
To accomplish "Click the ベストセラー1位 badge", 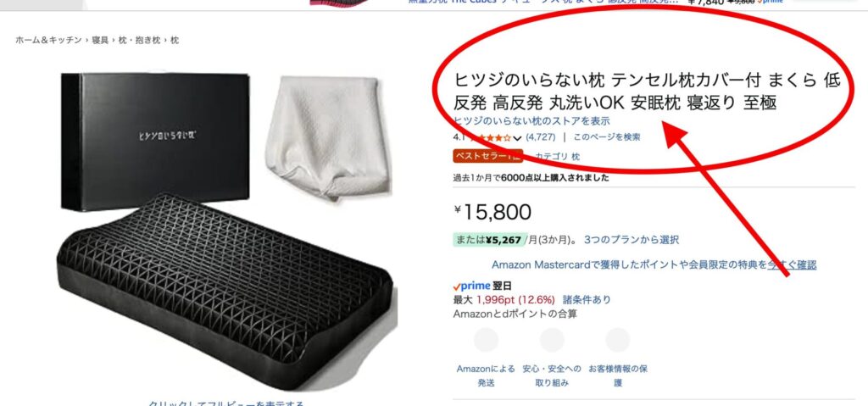I will click(x=487, y=156).
